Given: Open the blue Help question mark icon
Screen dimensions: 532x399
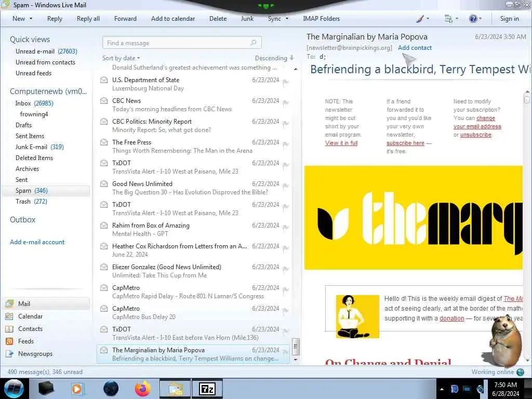Looking at the screenshot, I should click(x=473, y=19).
